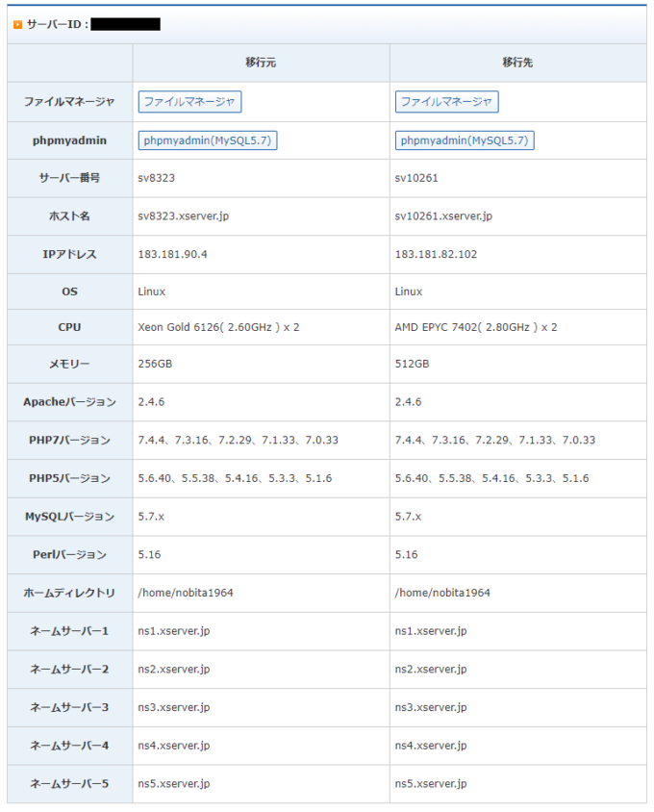
Task: Click the ネームサーバー1 row label
Action: tap(69, 631)
